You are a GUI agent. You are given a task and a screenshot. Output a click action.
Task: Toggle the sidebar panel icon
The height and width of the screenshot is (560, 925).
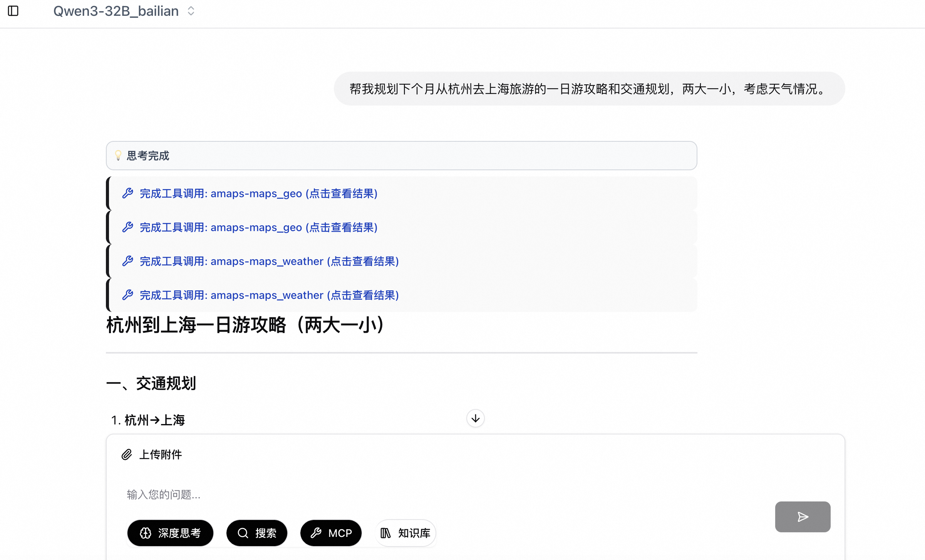click(13, 11)
